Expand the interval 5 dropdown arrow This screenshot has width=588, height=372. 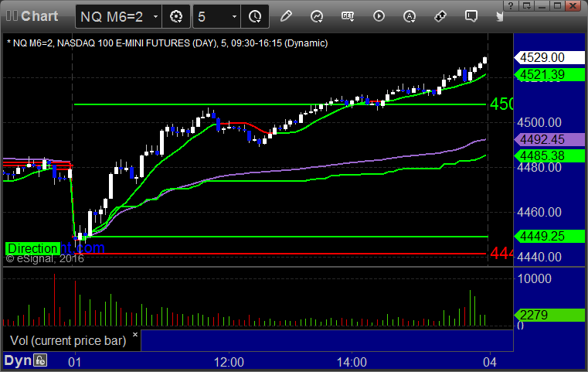234,16
